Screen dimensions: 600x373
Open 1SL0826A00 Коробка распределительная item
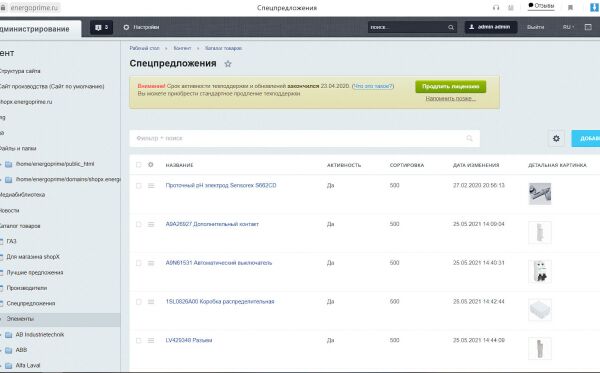[220, 301]
